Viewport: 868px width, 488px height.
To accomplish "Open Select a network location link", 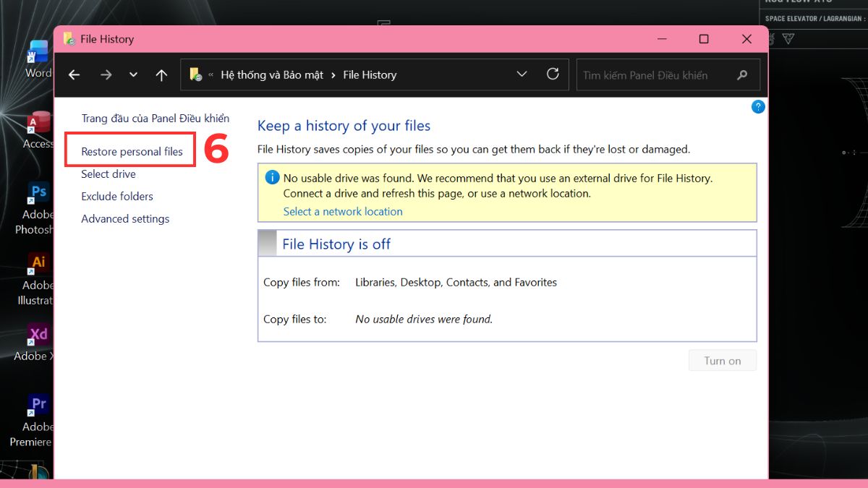I will click(343, 211).
